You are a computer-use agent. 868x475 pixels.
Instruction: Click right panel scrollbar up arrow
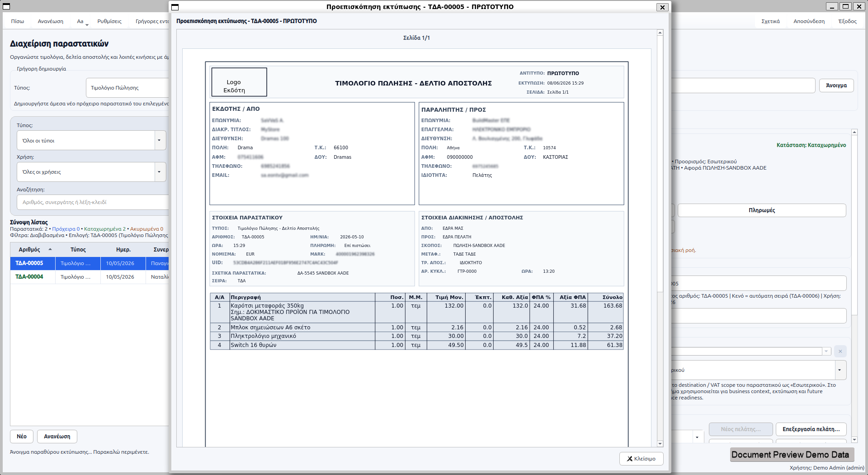coord(854,132)
